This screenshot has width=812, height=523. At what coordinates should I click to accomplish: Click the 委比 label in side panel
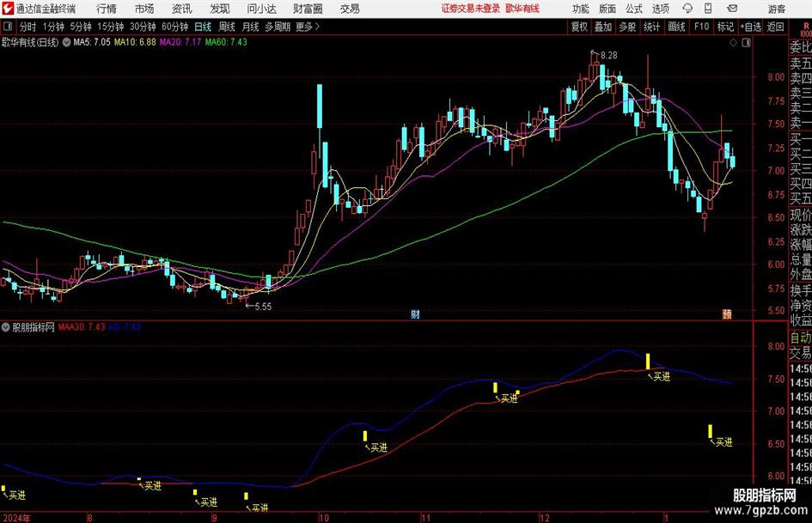(801, 47)
